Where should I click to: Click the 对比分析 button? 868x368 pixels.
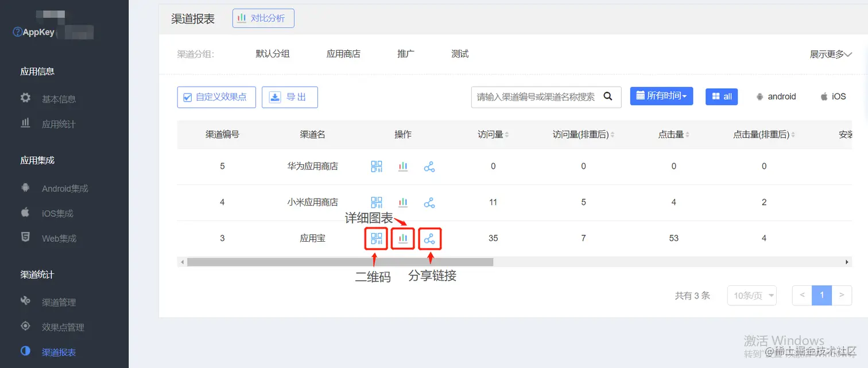coord(263,18)
